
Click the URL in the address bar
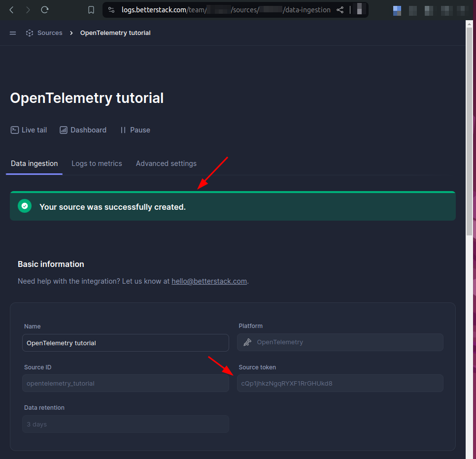[226, 10]
